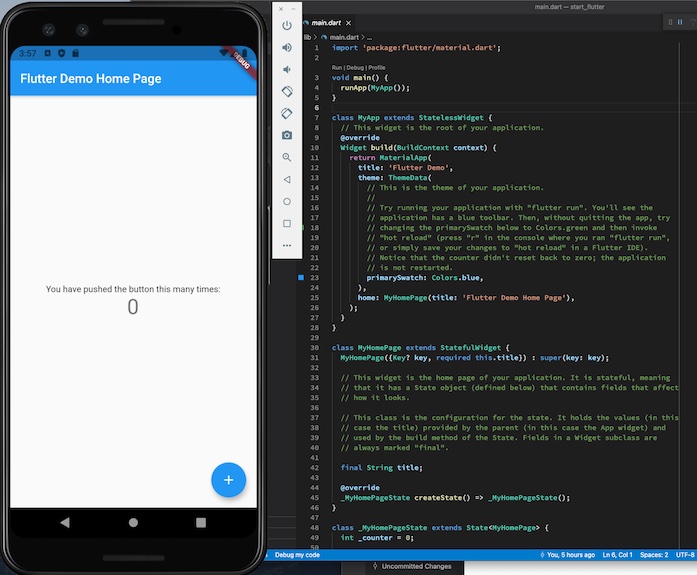Click 'Ln 6, Col 1' in status bar

pos(617,555)
